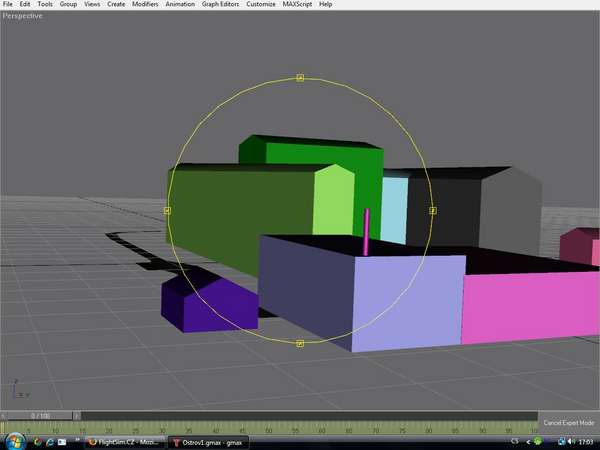Screen dimensions: 600x450
Task: Open the Modifiers menu
Action: [145, 4]
